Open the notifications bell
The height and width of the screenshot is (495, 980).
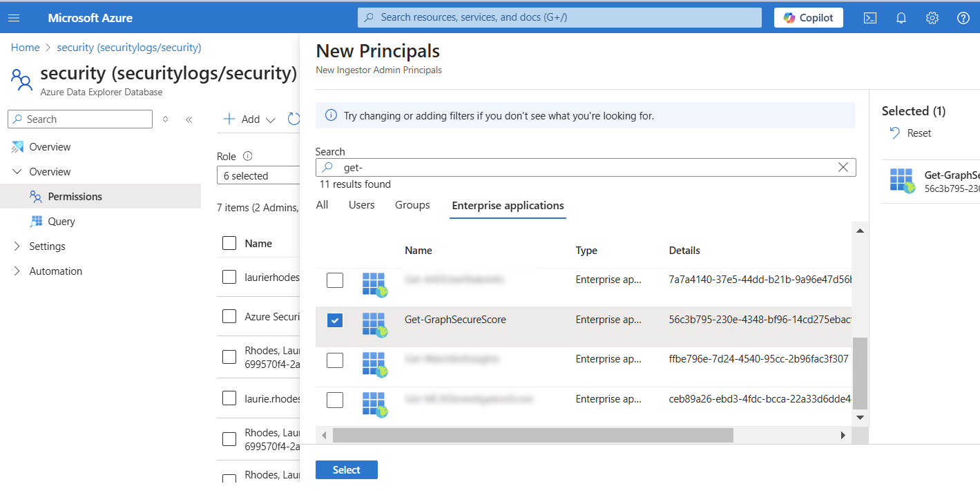click(x=901, y=18)
